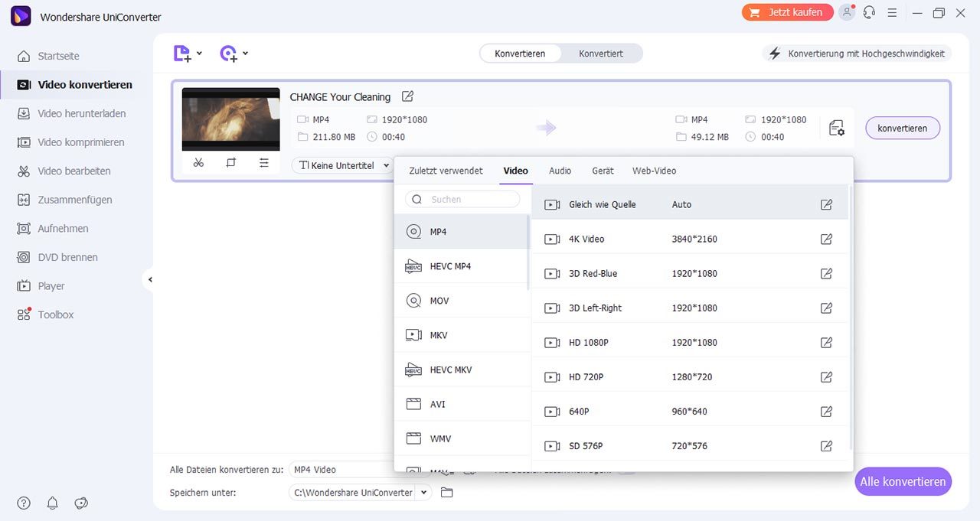Select MOV format

pyautogui.click(x=461, y=301)
